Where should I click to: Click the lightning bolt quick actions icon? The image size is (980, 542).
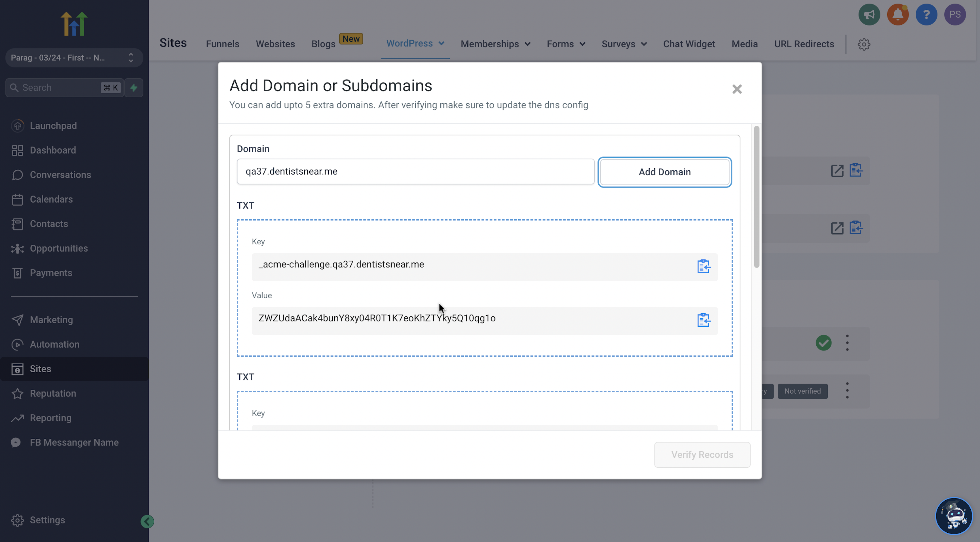tap(134, 87)
